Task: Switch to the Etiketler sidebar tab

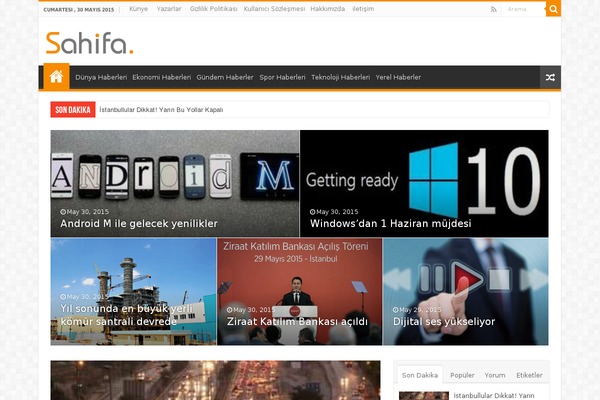Action: point(529,375)
